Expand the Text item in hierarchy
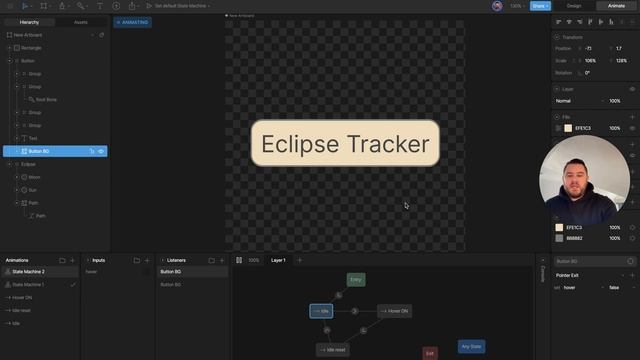640x360 pixels. pos(17,138)
